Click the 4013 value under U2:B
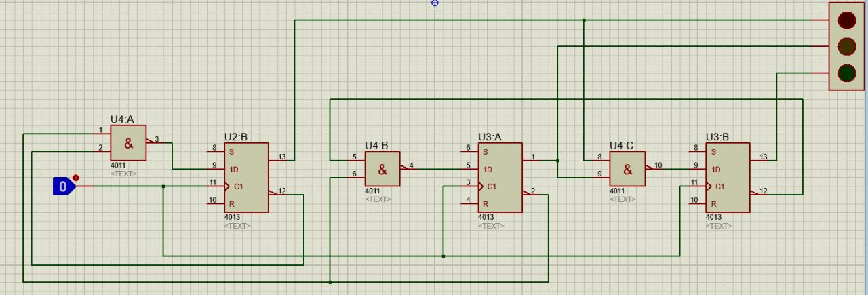Screen dimensions: 868x295 (x=232, y=218)
